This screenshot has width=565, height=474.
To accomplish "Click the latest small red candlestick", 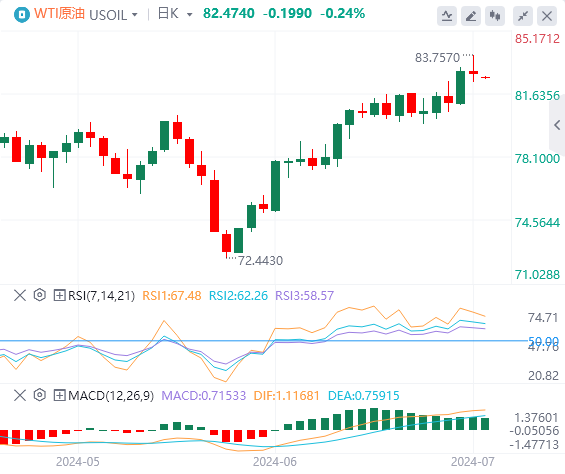I will [485, 77].
